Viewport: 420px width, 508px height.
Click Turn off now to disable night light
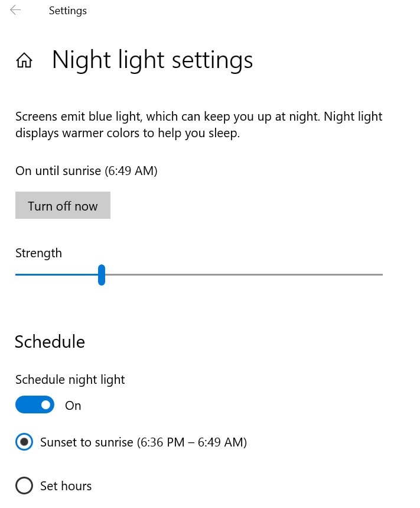63,206
